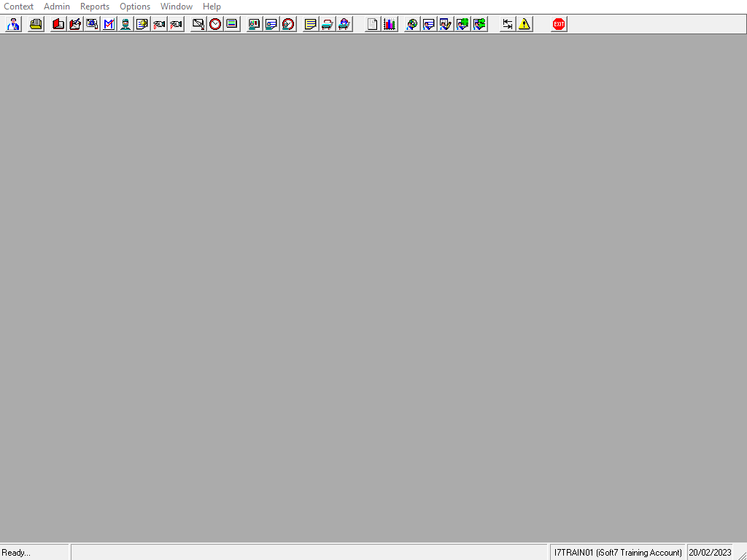Screen dimensions: 747x560
Task: Open the Help menu
Action: click(x=212, y=7)
